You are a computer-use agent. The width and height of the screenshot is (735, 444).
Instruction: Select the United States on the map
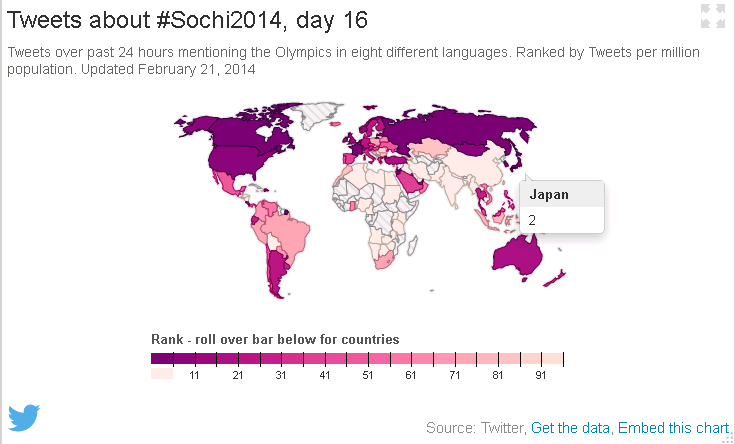(x=237, y=160)
